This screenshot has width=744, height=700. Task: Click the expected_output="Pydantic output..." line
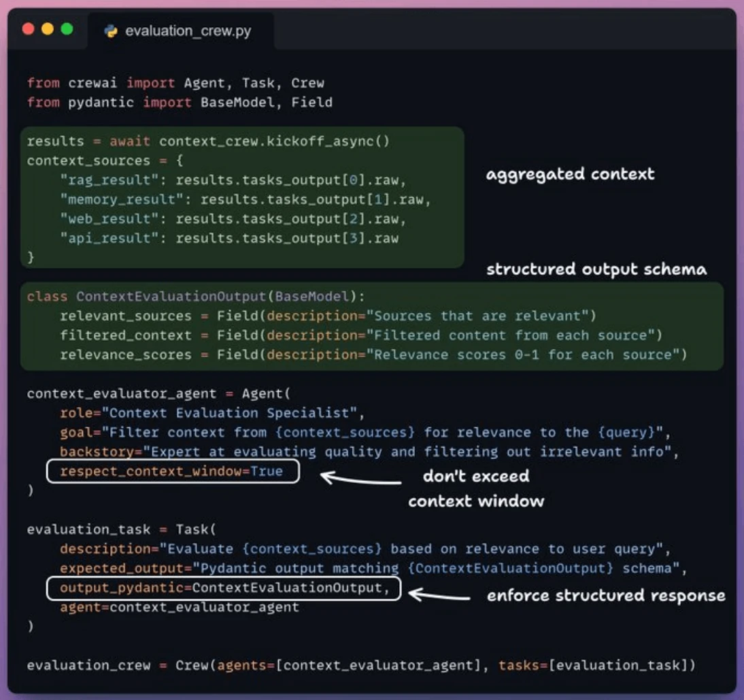[x=373, y=569]
